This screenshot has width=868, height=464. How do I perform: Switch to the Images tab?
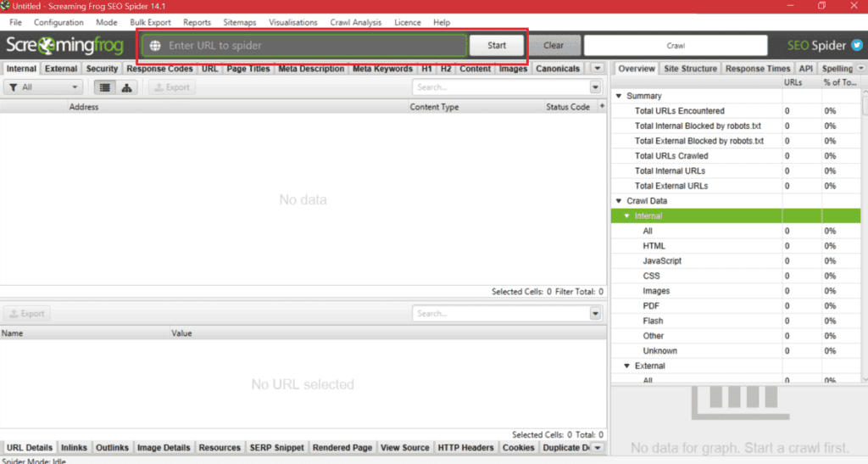pos(513,69)
